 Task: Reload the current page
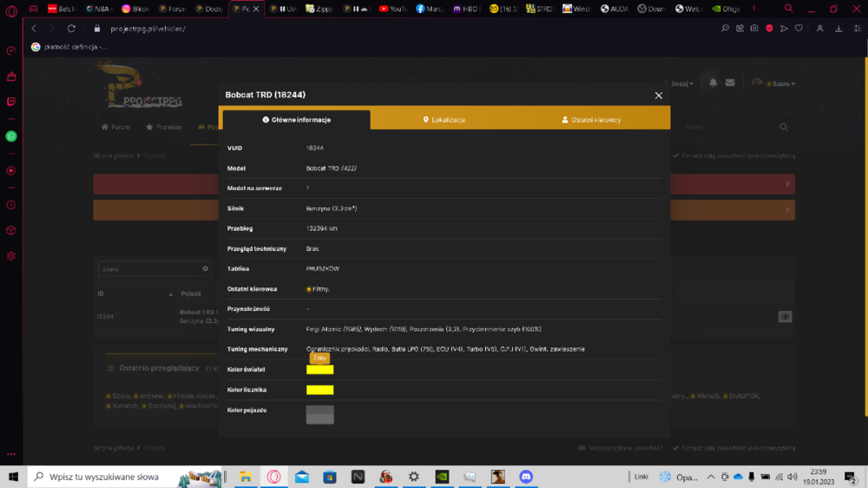(71, 29)
